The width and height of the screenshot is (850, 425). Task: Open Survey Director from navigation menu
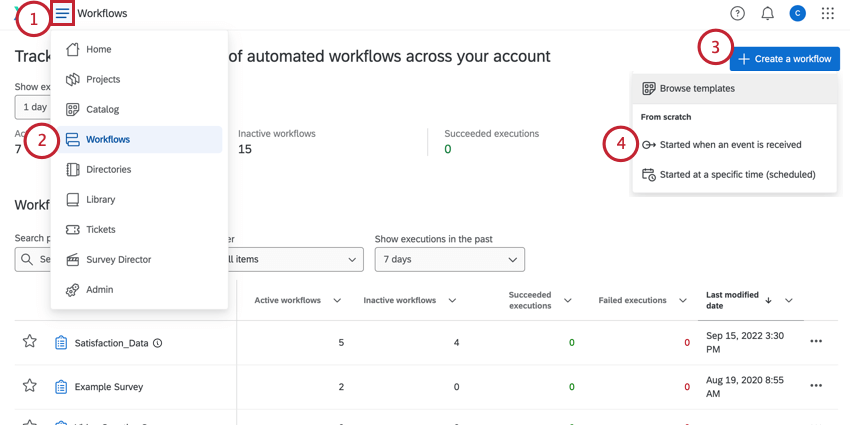118,260
